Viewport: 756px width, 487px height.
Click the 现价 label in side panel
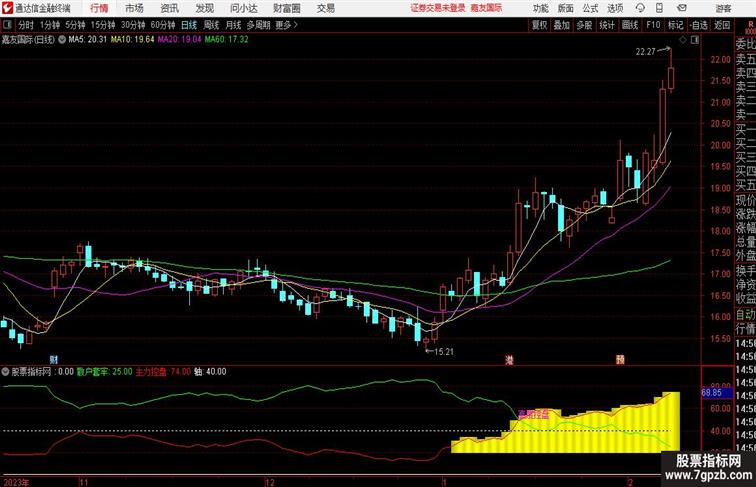[745, 200]
